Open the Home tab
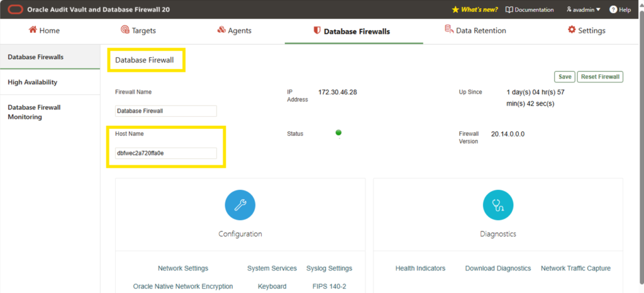The image size is (644, 293). (x=44, y=31)
